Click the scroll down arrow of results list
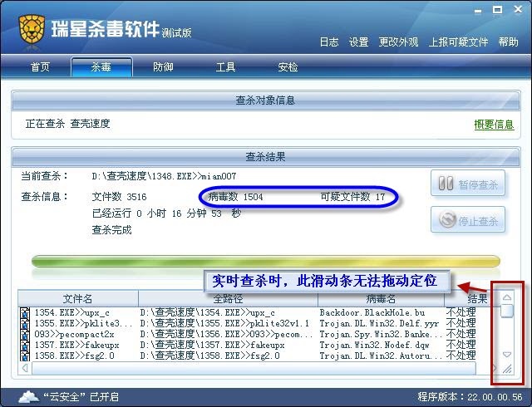Screen dimensions: 532x407 click(x=507, y=355)
